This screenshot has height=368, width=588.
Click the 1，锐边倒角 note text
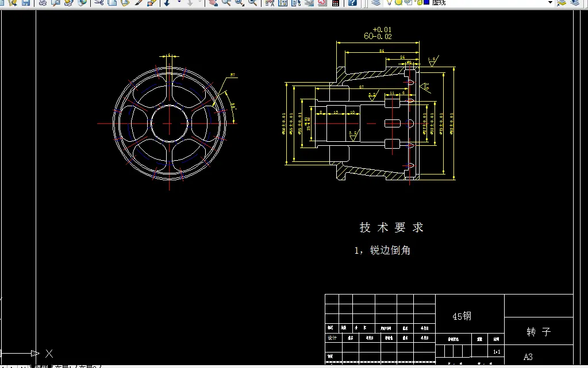(x=382, y=250)
